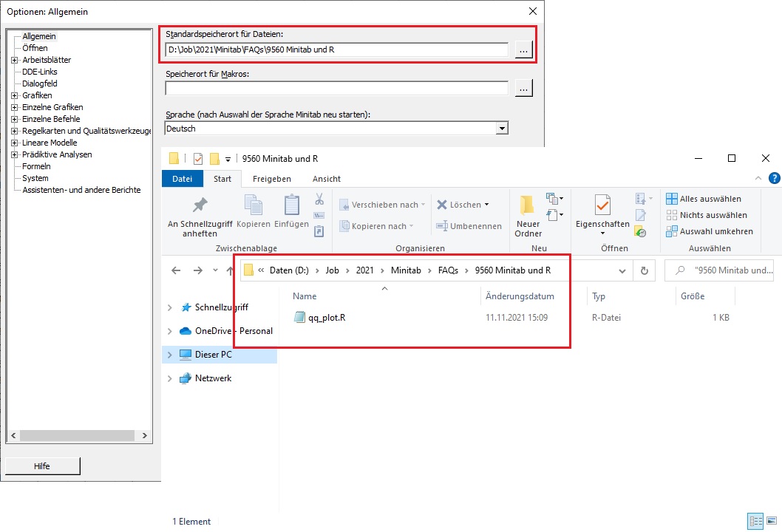Screen dimensions: 782x532
Task: Switch to the Freigeben ribbon tab
Action: [272, 179]
